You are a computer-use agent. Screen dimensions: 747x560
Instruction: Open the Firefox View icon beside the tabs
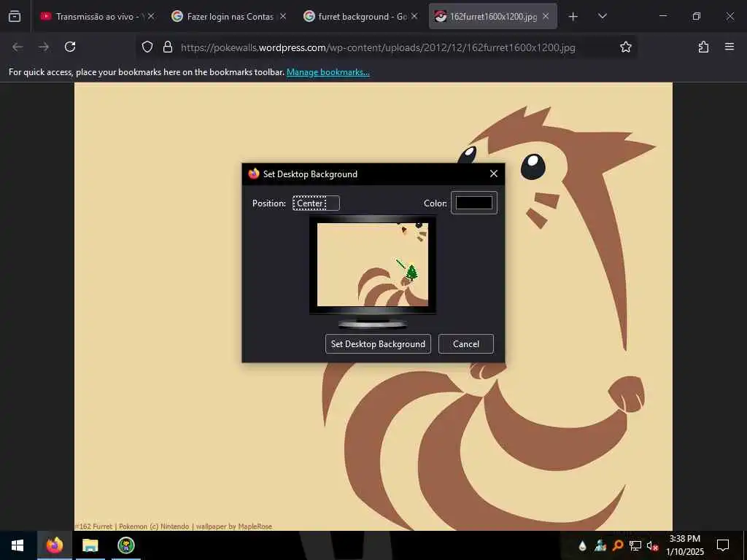pos(15,16)
